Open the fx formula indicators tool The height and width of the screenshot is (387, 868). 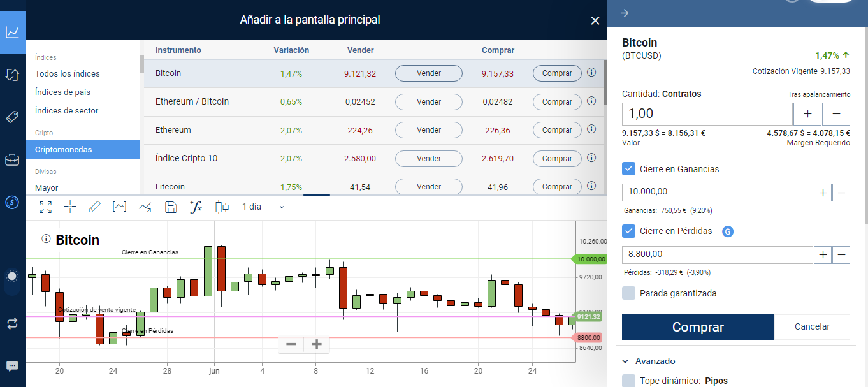[196, 207]
